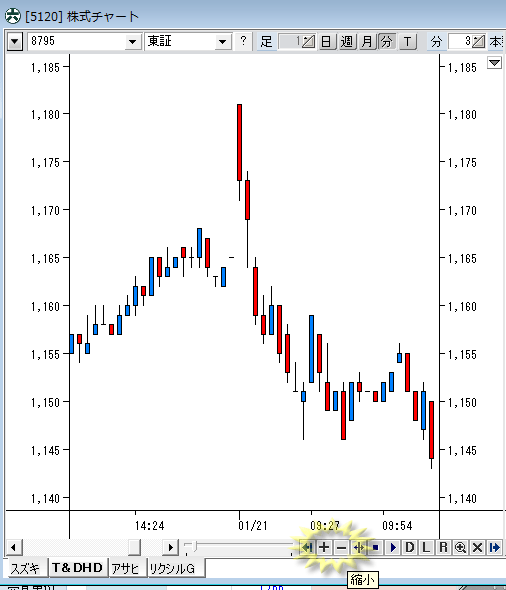
Task: Open the stock code 8795 dropdown
Action: (132, 41)
